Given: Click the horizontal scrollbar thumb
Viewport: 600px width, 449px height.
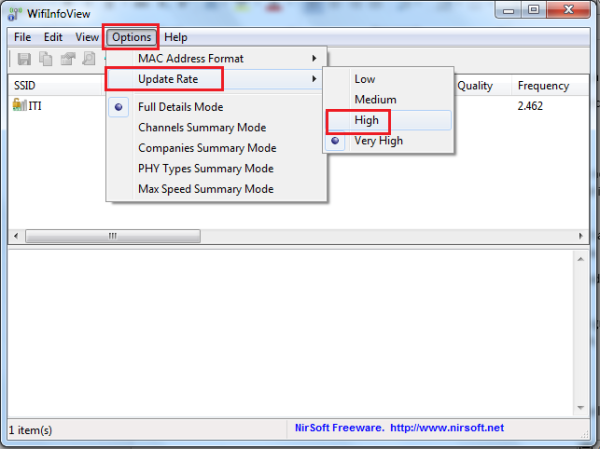Looking at the screenshot, I should 113,236.
